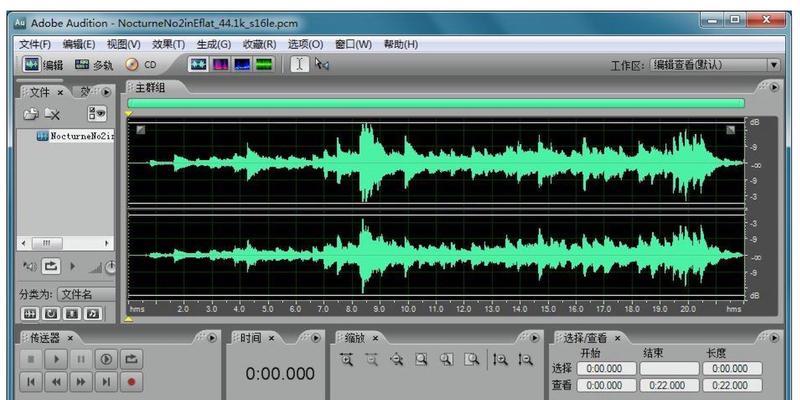Open the 视图(V) menu
Screen dimensions: 800x400
(x=123, y=44)
